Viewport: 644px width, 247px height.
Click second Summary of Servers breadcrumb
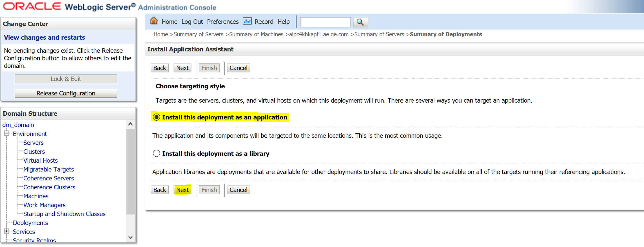379,34
